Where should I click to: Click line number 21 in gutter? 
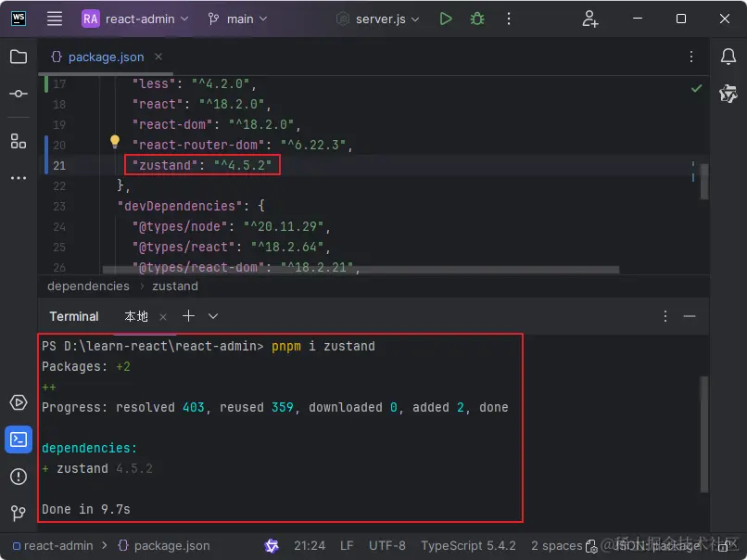(59, 165)
